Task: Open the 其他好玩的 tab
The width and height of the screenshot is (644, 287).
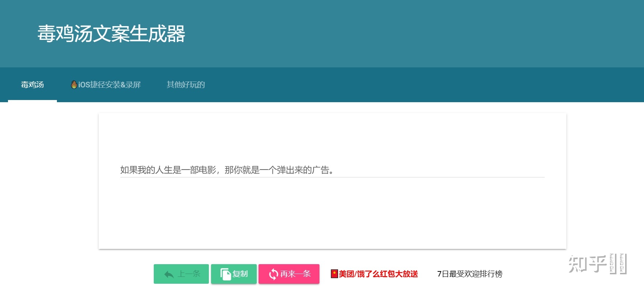Action: (186, 85)
